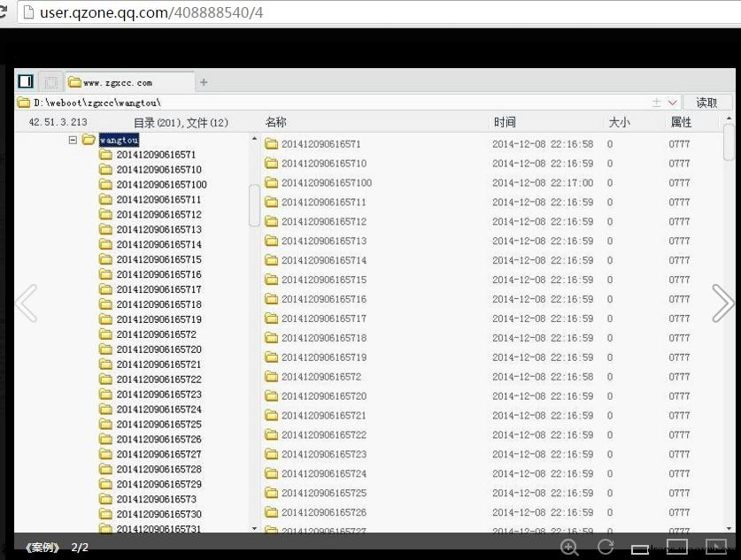Viewport: 741px width, 560px height.
Task: Click the page icon in browser address bar
Action: [29, 12]
